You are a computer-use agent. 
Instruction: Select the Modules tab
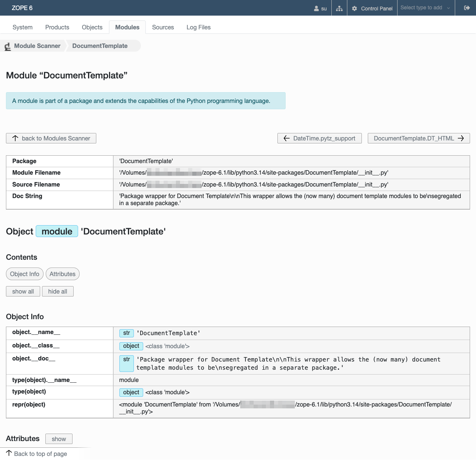(127, 27)
